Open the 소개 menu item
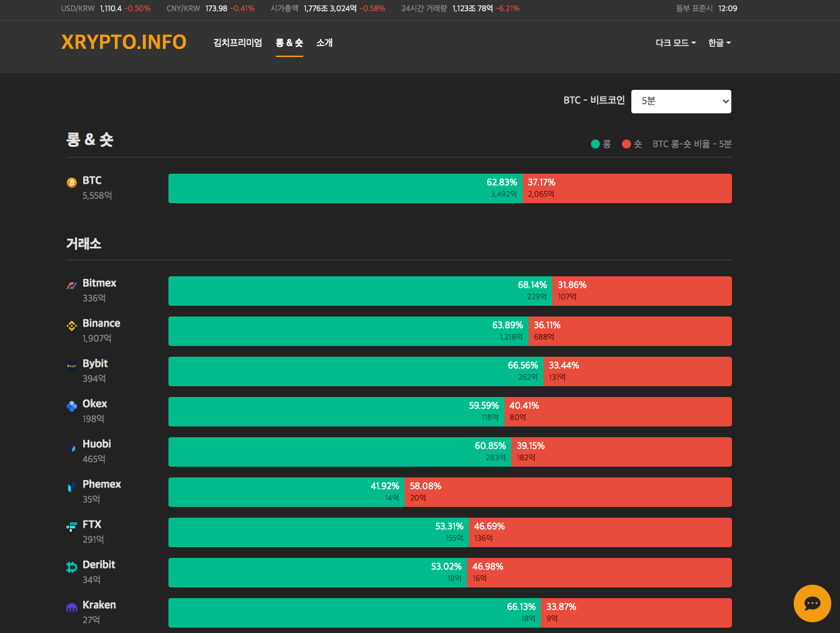 (325, 43)
